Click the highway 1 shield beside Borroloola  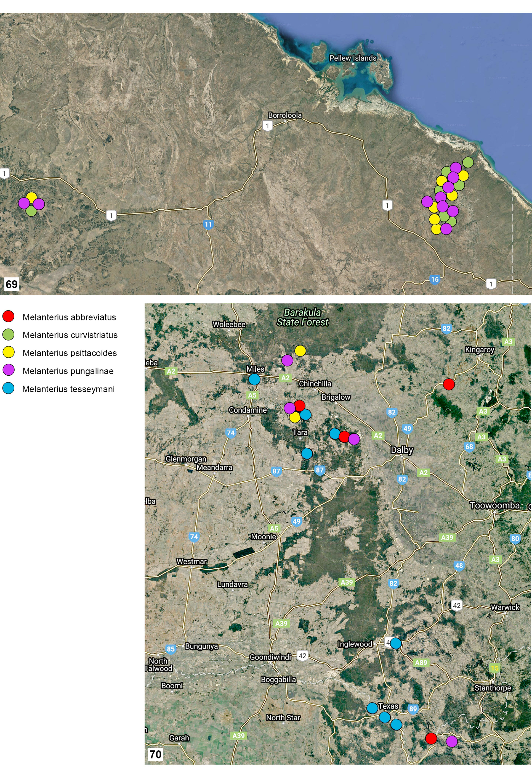pyautogui.click(x=268, y=126)
